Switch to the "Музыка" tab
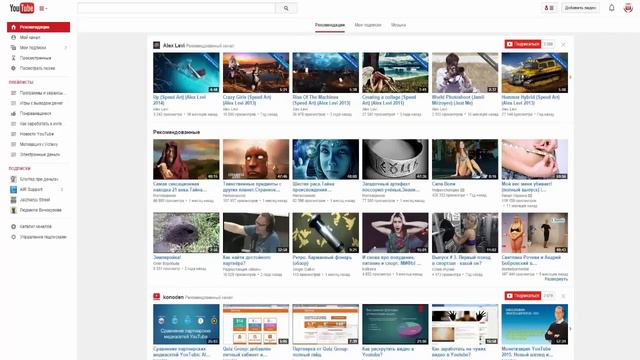The height and width of the screenshot is (360, 640). point(398,25)
